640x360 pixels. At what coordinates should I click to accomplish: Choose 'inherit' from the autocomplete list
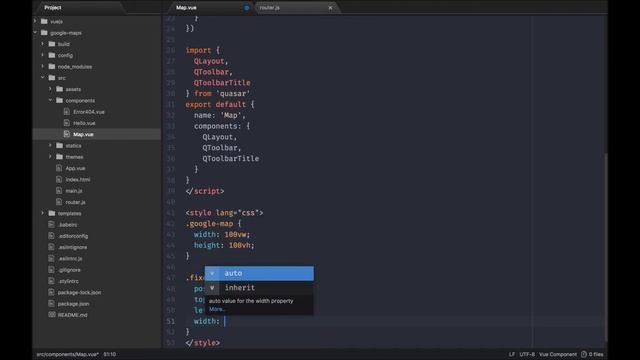259,288
